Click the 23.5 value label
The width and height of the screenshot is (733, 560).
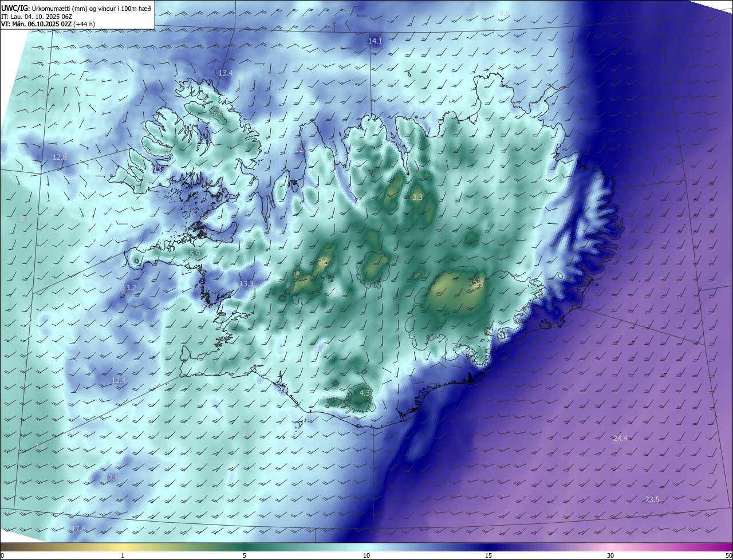click(x=652, y=500)
